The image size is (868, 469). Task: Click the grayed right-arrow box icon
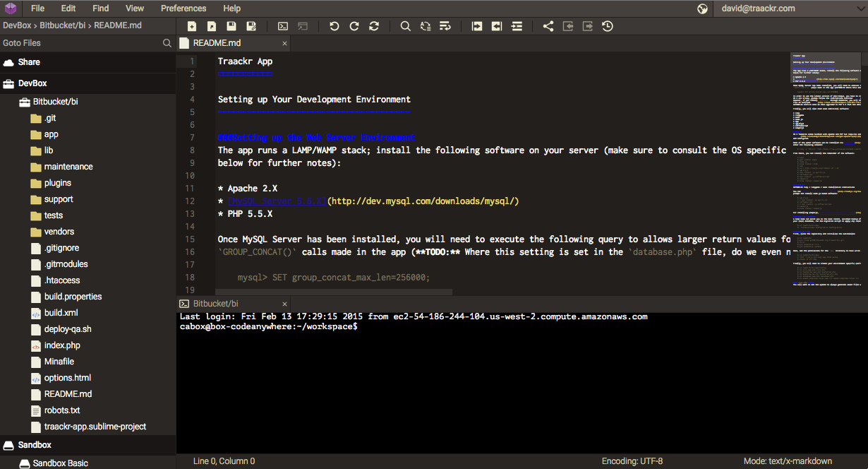click(x=588, y=26)
